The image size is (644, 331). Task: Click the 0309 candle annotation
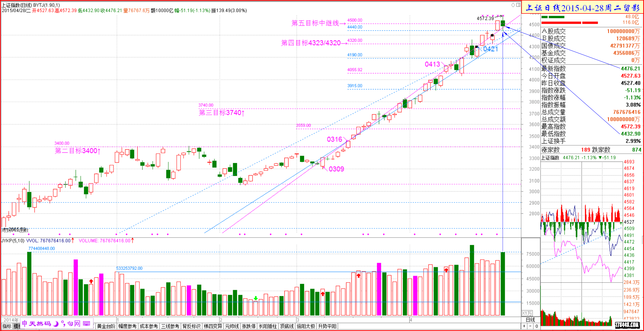336,169
